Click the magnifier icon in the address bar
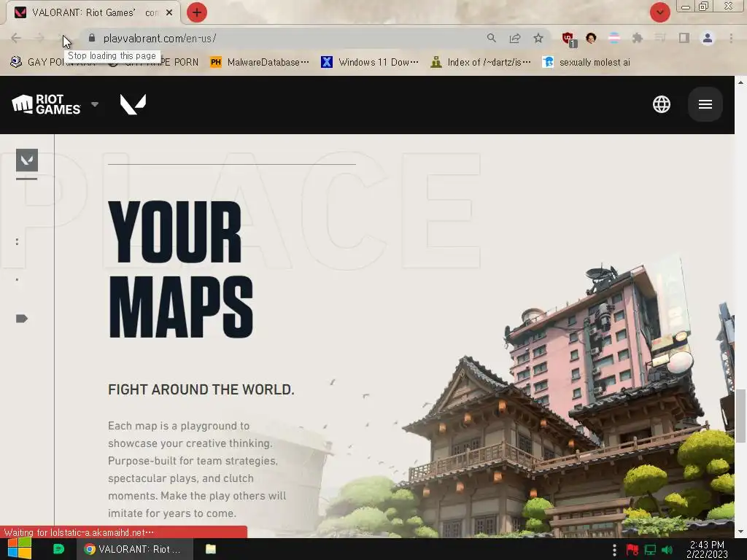747x560 pixels. (492, 38)
